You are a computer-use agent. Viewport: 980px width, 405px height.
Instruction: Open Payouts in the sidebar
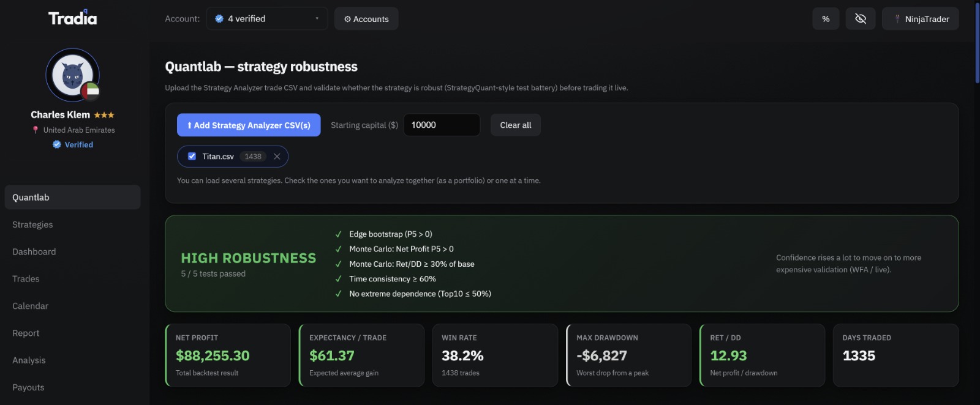[x=72, y=387]
